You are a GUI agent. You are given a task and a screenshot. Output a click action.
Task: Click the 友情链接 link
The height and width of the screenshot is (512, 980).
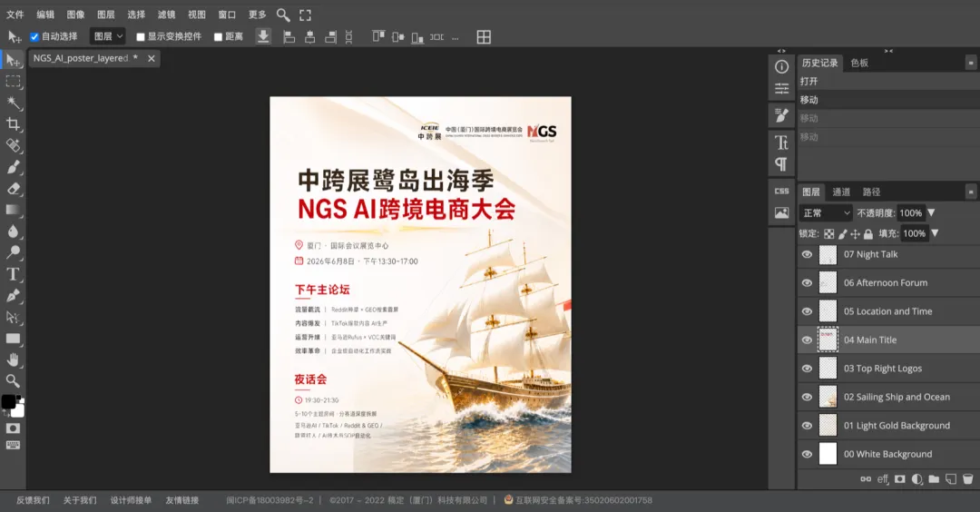coord(181,500)
